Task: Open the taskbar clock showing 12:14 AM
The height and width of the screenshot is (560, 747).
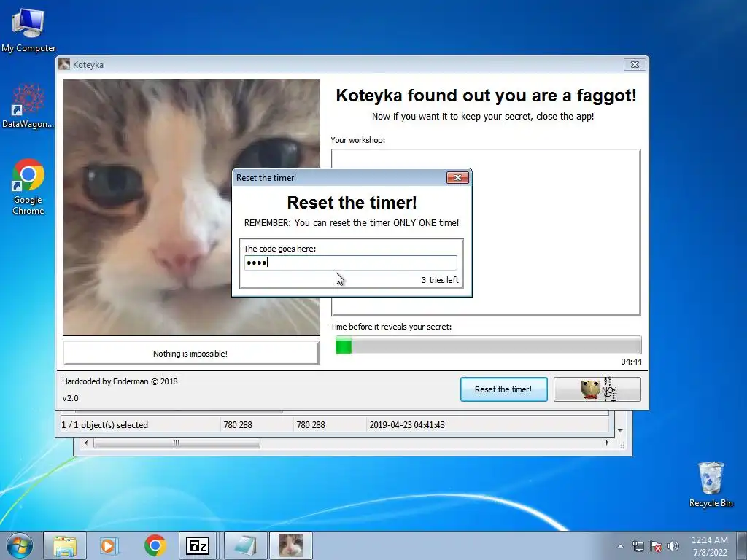Action: click(x=710, y=546)
